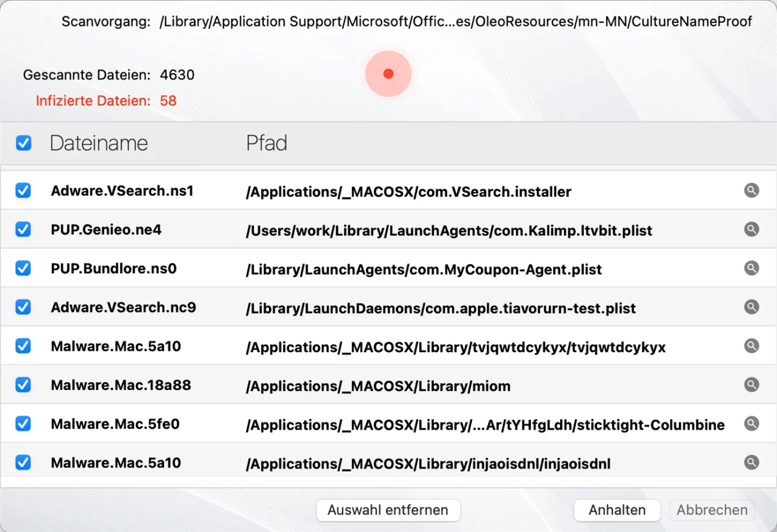Click the Infizierte Dateien: 58 label
Screen dimensions: 777x532
click(x=106, y=100)
